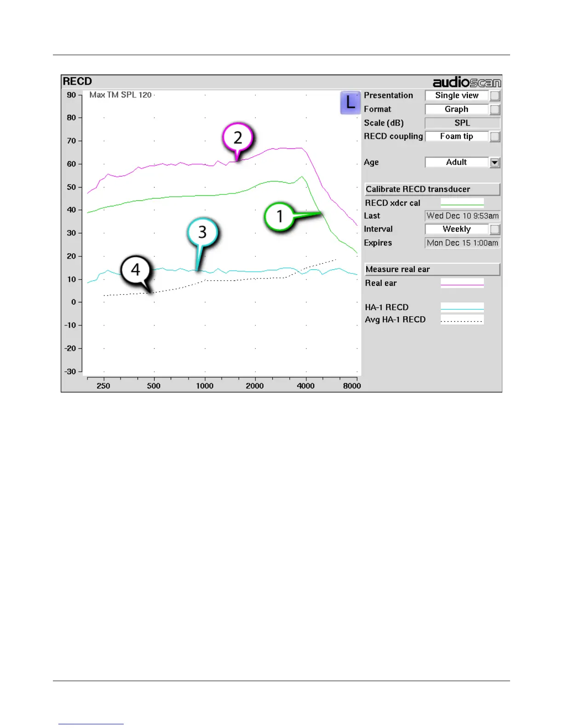Click the Measure real ear button

432,269
